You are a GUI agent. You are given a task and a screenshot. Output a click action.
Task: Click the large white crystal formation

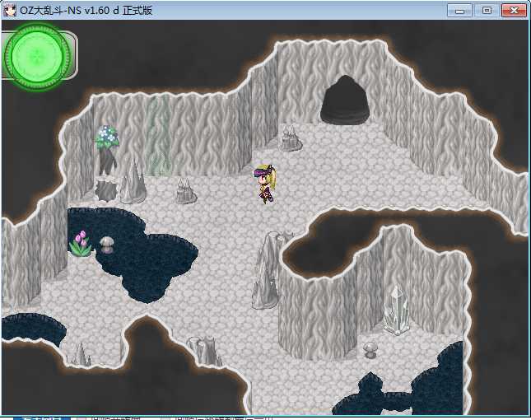pos(397,310)
